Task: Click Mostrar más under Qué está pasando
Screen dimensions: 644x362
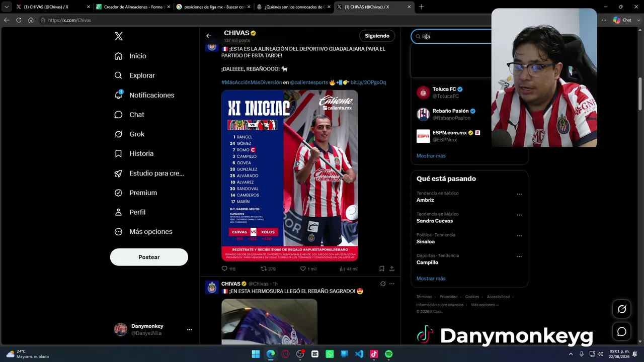Action: 431,279
